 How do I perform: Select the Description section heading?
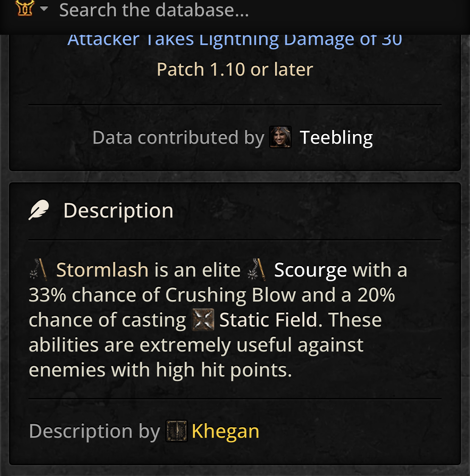(x=118, y=210)
